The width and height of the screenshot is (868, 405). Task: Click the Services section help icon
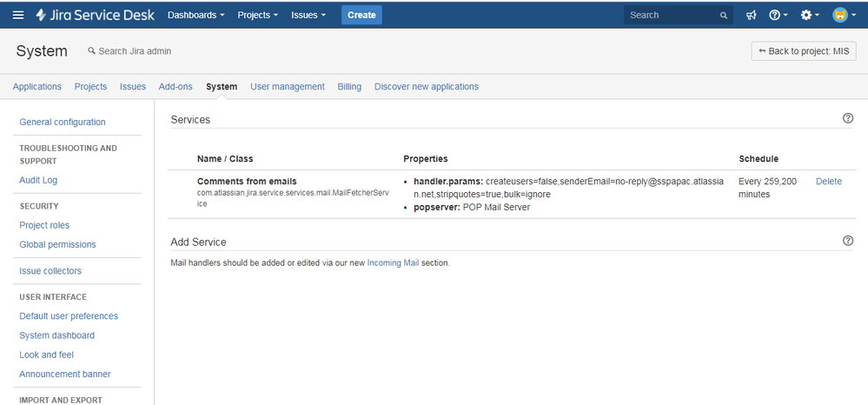[847, 118]
